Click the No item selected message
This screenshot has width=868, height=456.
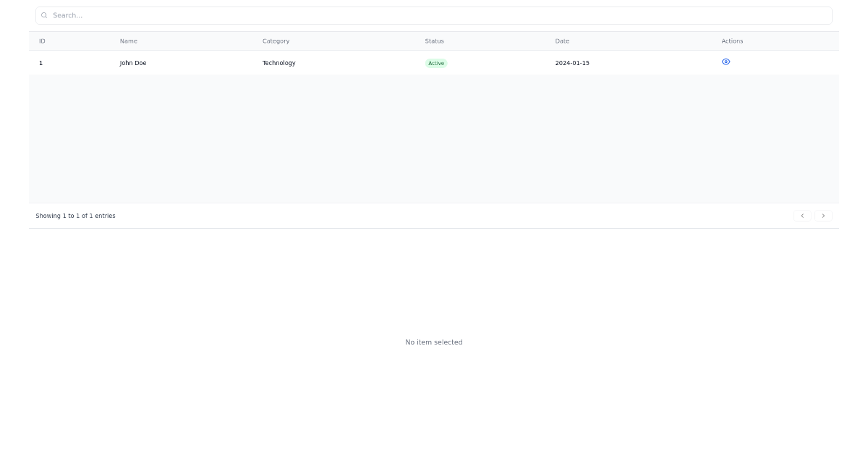[434, 342]
